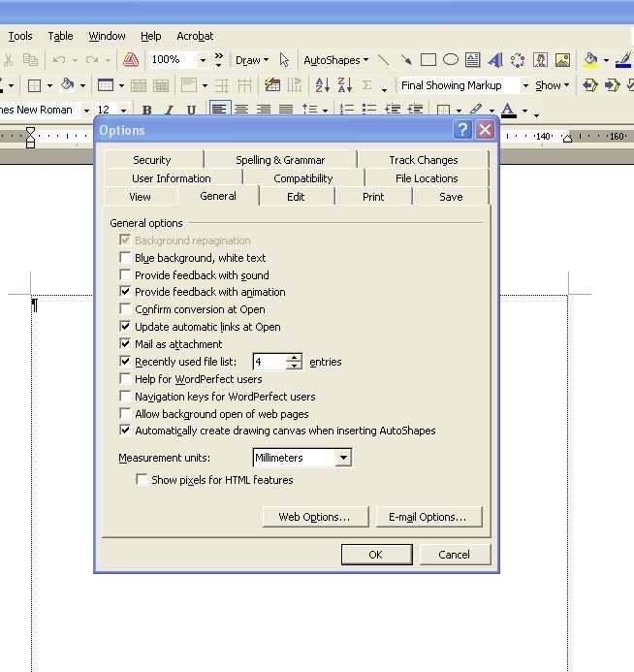Click the Align Left formatting icon

tap(219, 110)
